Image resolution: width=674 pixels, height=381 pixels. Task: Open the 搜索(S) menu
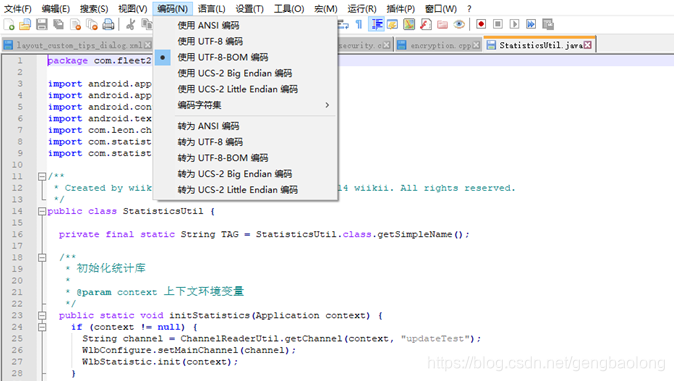click(94, 9)
